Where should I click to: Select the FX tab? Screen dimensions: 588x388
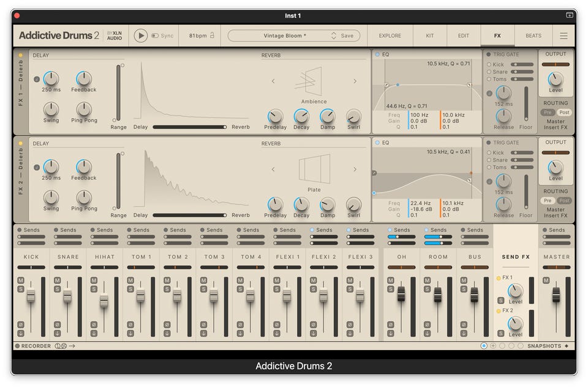[x=497, y=35]
